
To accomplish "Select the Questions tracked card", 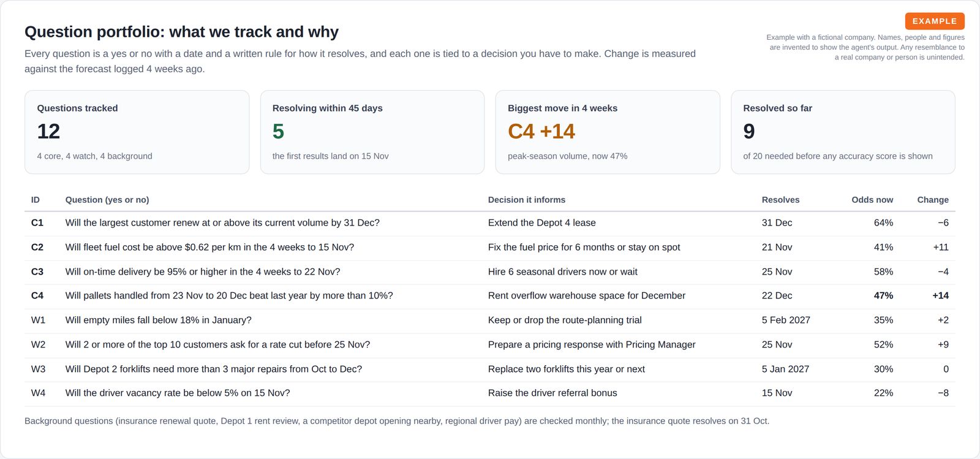I will pos(137,132).
